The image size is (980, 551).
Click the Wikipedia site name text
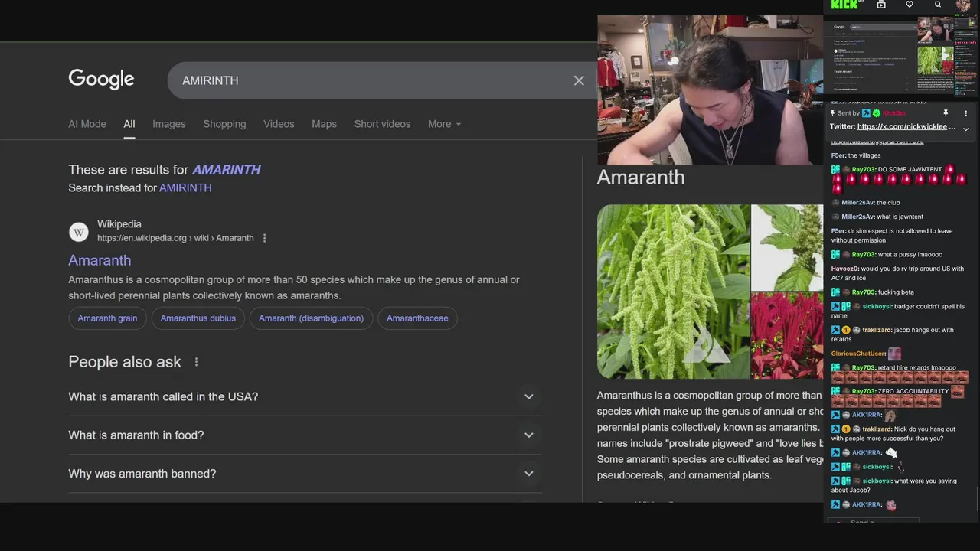coord(119,224)
